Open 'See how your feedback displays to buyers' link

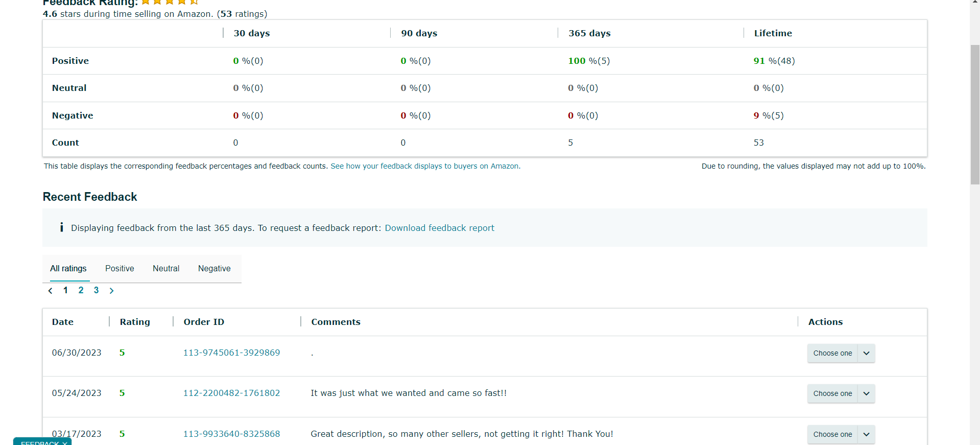(425, 166)
